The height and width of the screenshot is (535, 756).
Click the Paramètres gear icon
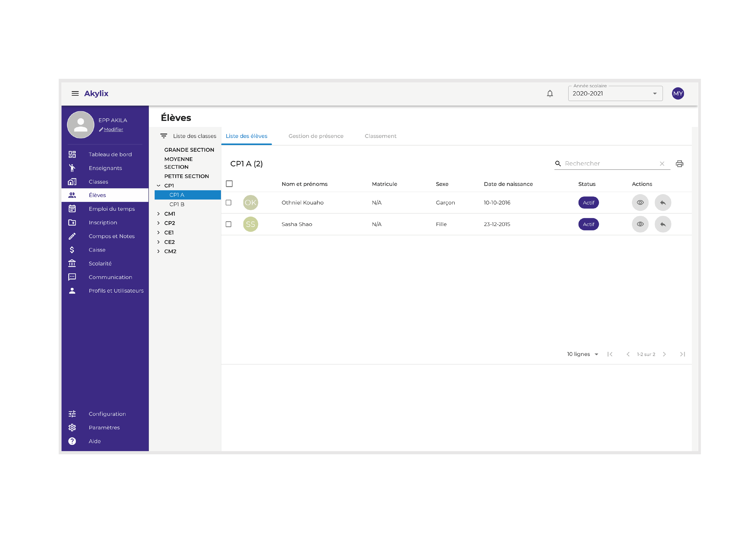click(x=72, y=427)
